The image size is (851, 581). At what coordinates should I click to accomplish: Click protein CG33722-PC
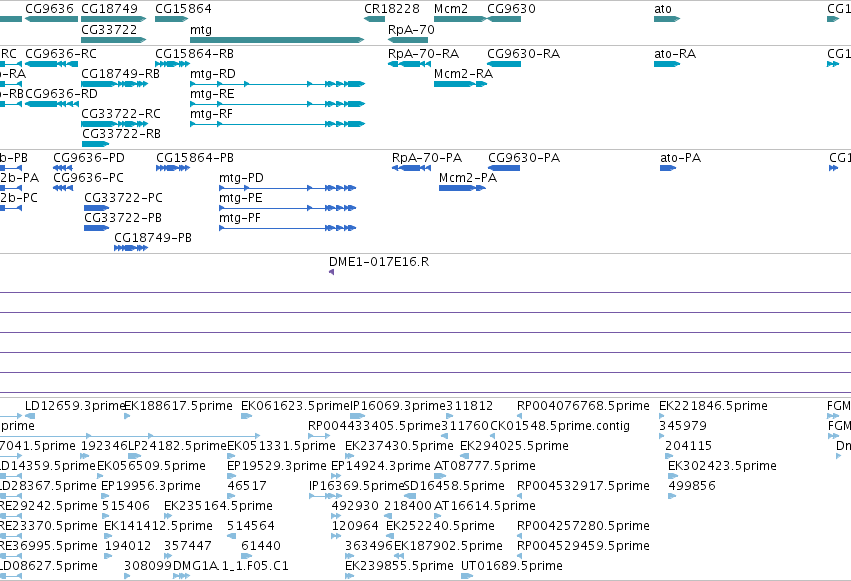click(x=123, y=198)
